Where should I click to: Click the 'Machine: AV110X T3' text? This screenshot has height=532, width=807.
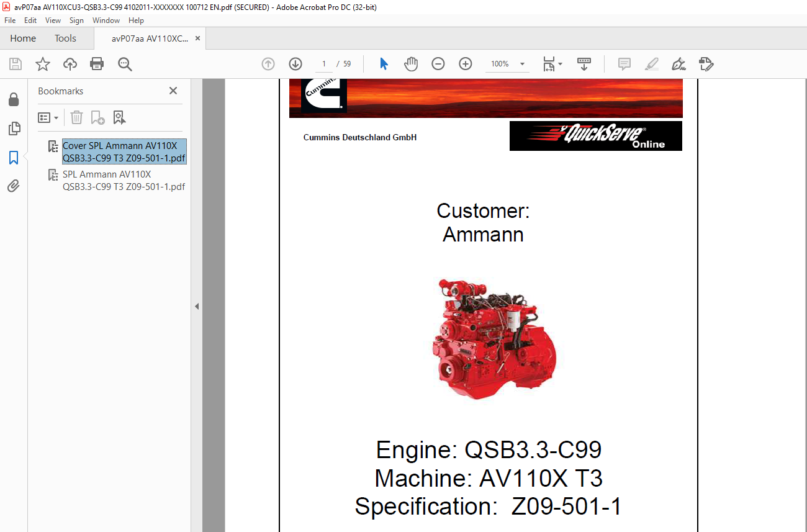tap(489, 478)
